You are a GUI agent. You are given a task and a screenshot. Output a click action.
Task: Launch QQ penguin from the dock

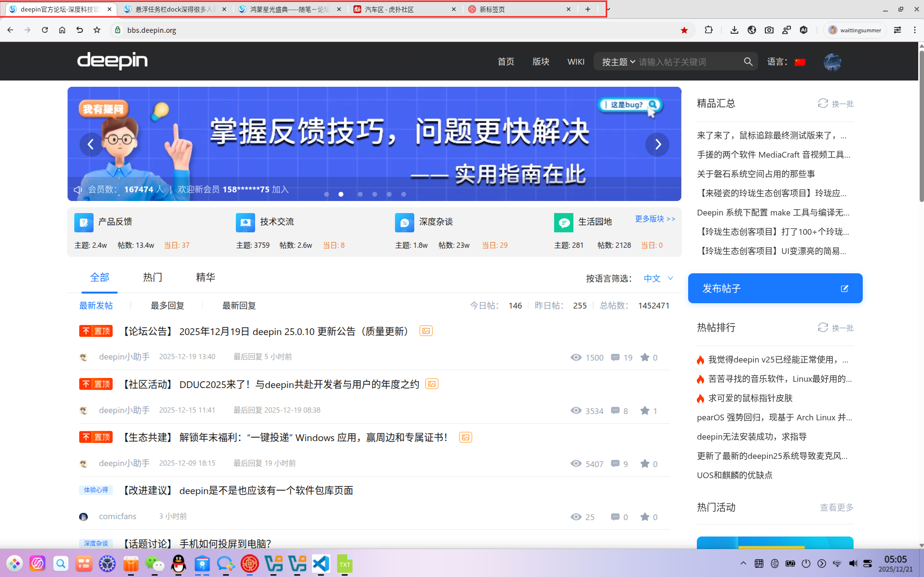tap(178, 564)
